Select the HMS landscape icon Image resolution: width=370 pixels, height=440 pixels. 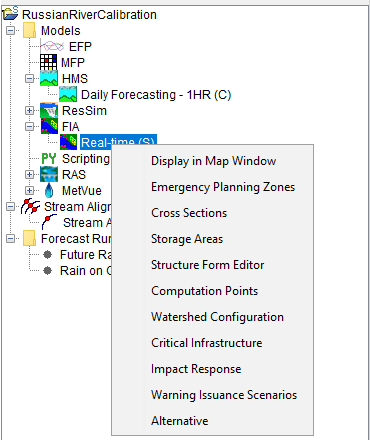49,78
